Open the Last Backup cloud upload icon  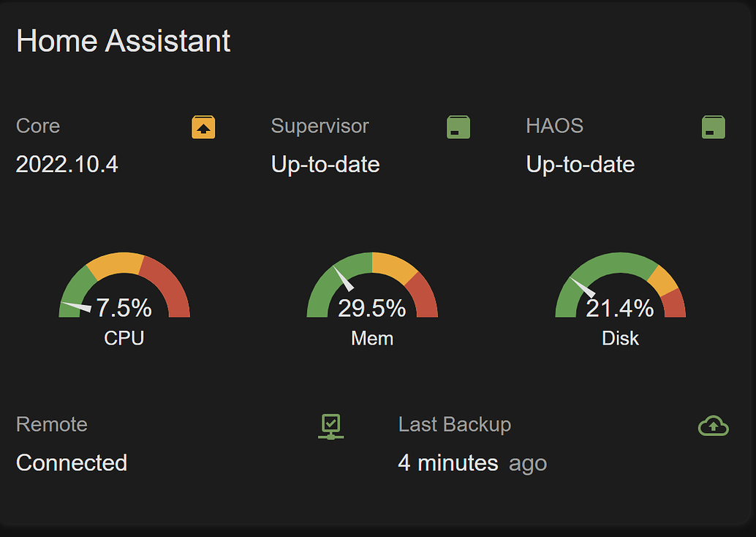point(713,424)
